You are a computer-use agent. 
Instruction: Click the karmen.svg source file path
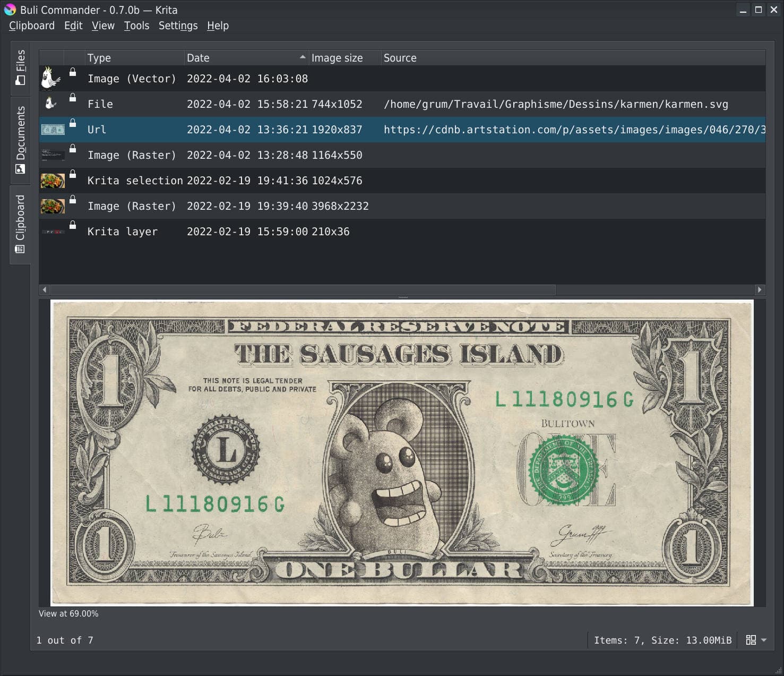coord(556,104)
